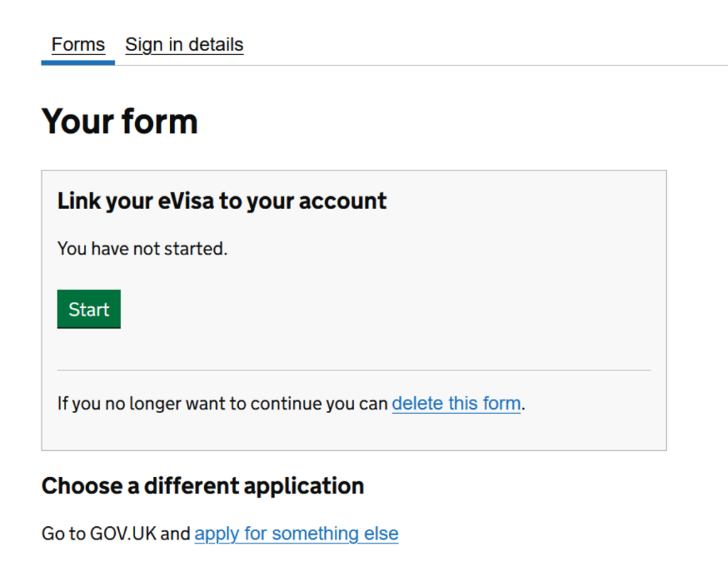Open the Sign in details tab
Image resolution: width=728 pixels, height=566 pixels.
coord(184,45)
